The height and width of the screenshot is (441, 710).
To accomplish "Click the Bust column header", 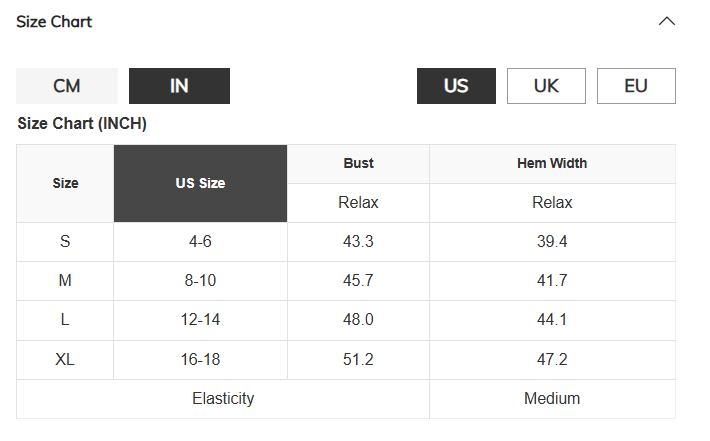I will tap(358, 164).
